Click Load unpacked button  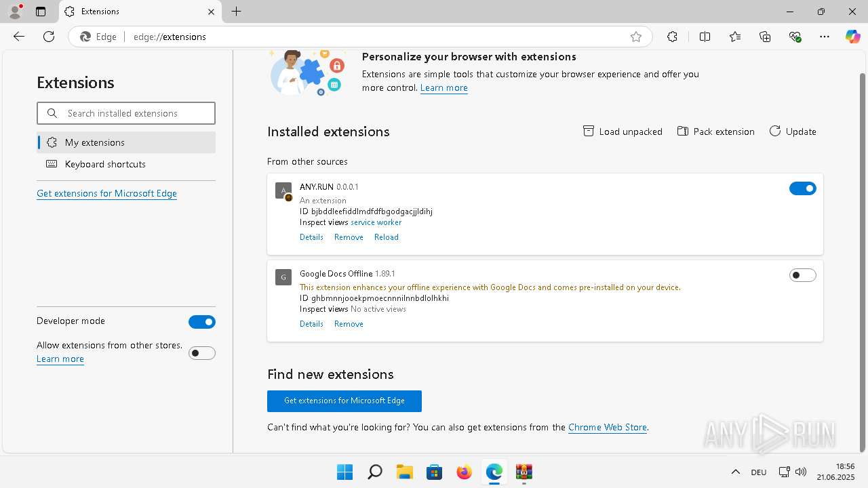click(x=623, y=131)
